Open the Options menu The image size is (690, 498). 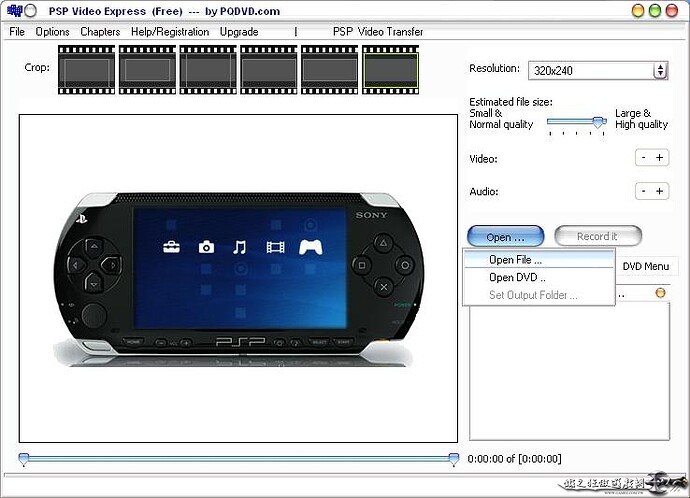52,32
